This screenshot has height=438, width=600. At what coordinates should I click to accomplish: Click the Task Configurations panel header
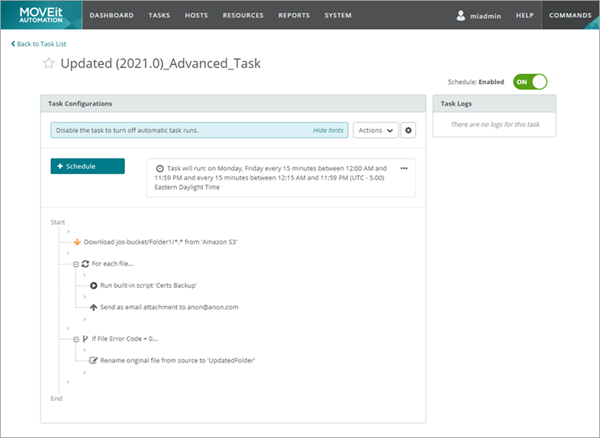(233, 104)
